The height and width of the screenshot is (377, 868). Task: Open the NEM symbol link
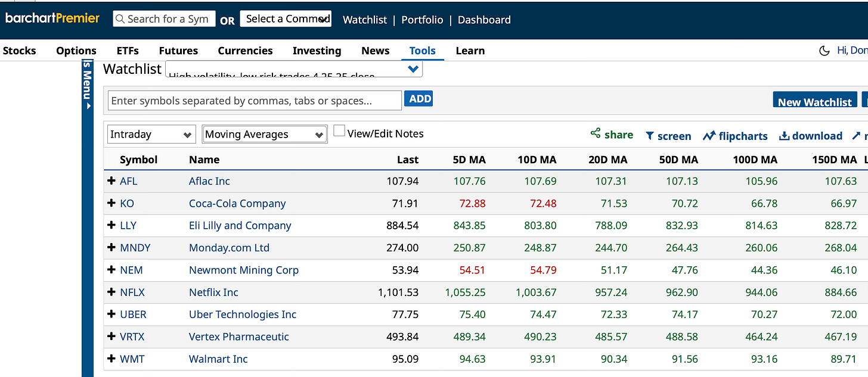[131, 270]
